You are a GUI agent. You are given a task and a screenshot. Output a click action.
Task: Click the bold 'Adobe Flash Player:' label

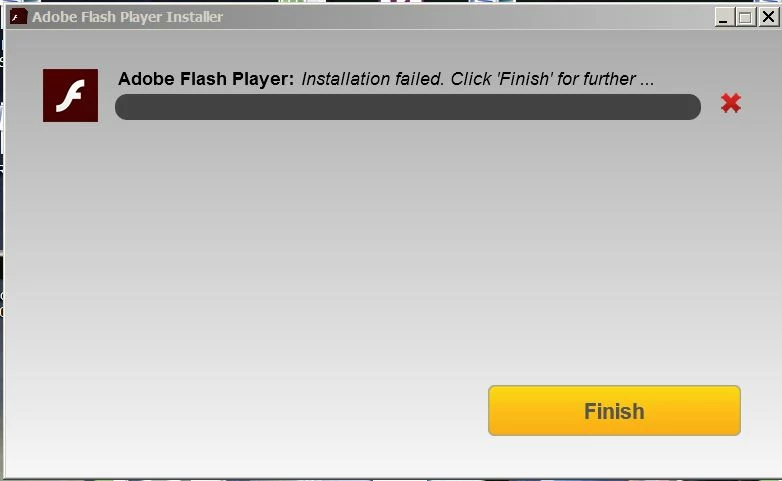(206, 79)
